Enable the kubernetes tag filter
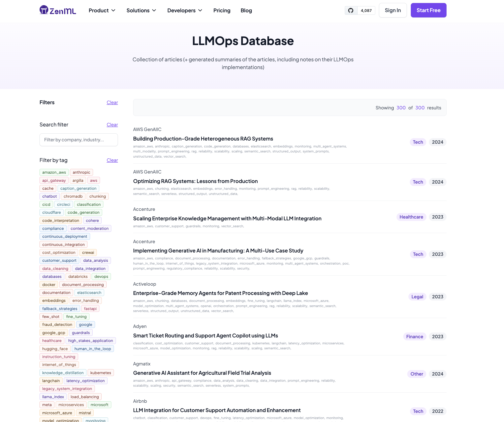504x422 pixels. (101, 373)
